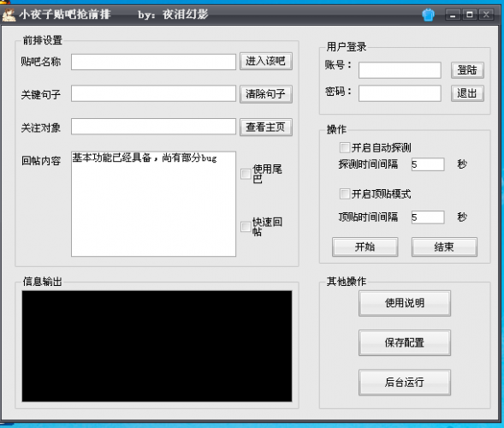Click 后台运行 button
This screenshot has width=504, height=428.
pos(405,383)
